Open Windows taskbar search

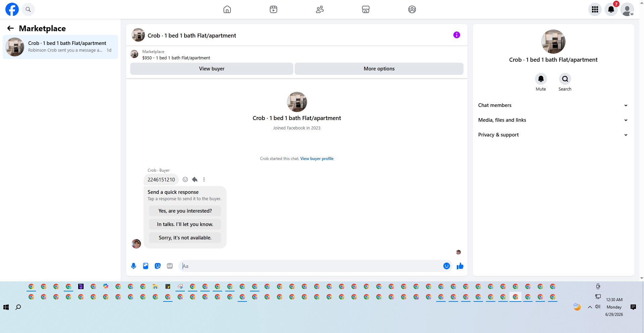(x=18, y=307)
